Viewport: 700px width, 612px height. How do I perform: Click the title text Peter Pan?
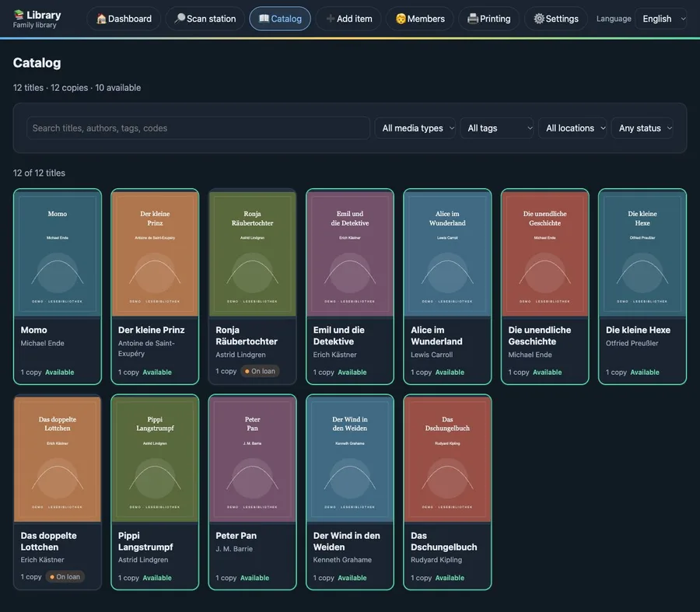[236, 536]
